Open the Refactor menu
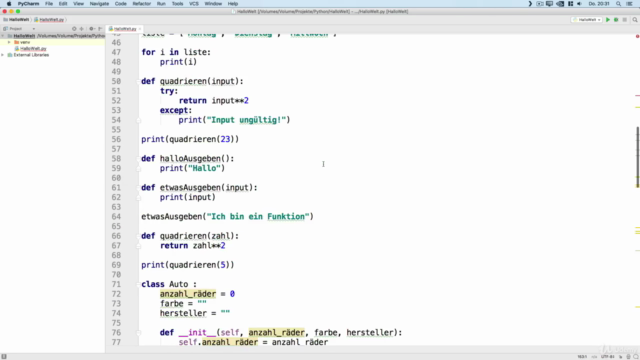Screen dimensions: 640x360 (142, 4)
